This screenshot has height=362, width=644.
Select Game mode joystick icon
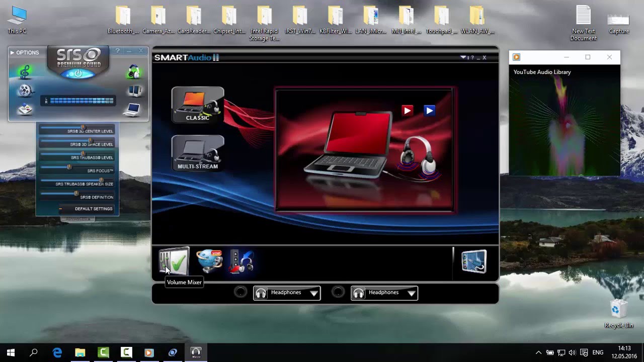(x=25, y=109)
